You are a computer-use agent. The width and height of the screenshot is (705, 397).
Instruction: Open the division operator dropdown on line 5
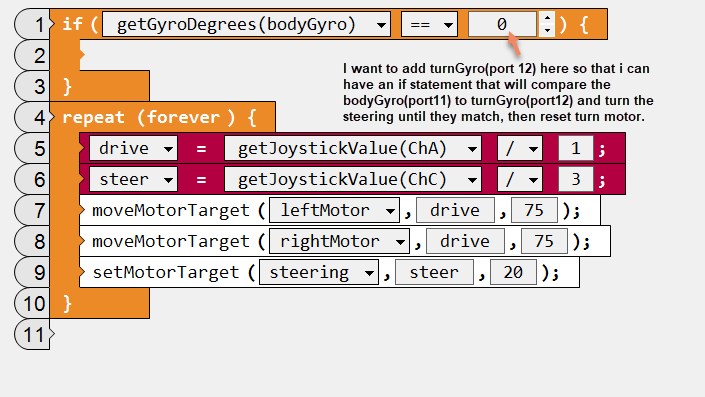point(520,148)
